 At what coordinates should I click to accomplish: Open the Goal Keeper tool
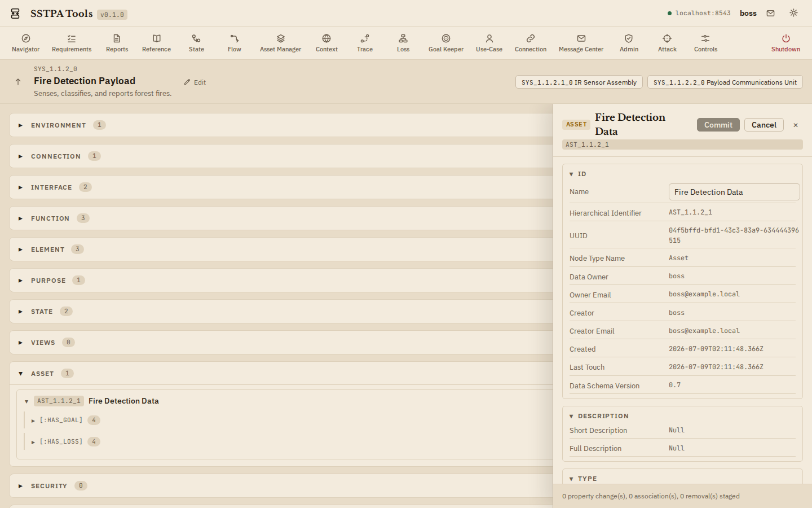[446, 43]
